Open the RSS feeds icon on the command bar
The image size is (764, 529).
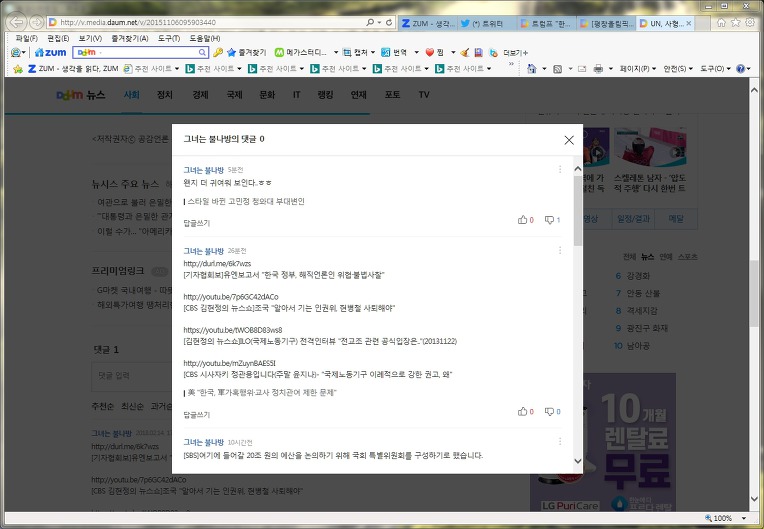click(x=558, y=69)
